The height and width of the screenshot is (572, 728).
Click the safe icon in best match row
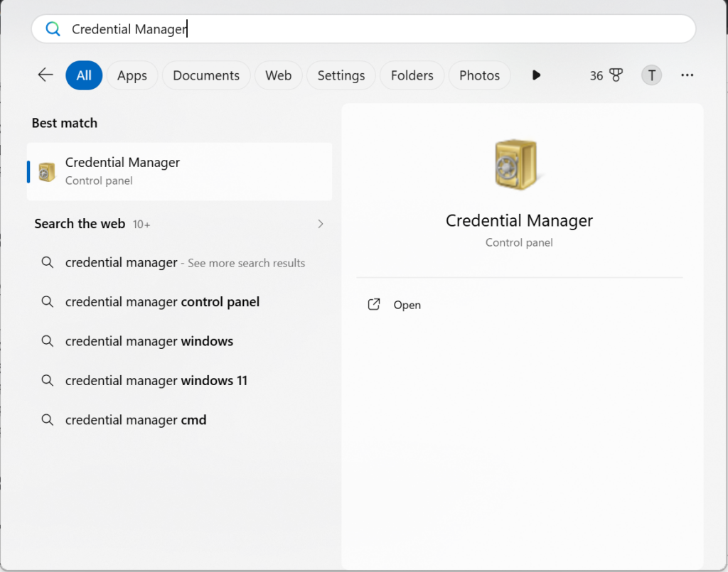point(46,172)
